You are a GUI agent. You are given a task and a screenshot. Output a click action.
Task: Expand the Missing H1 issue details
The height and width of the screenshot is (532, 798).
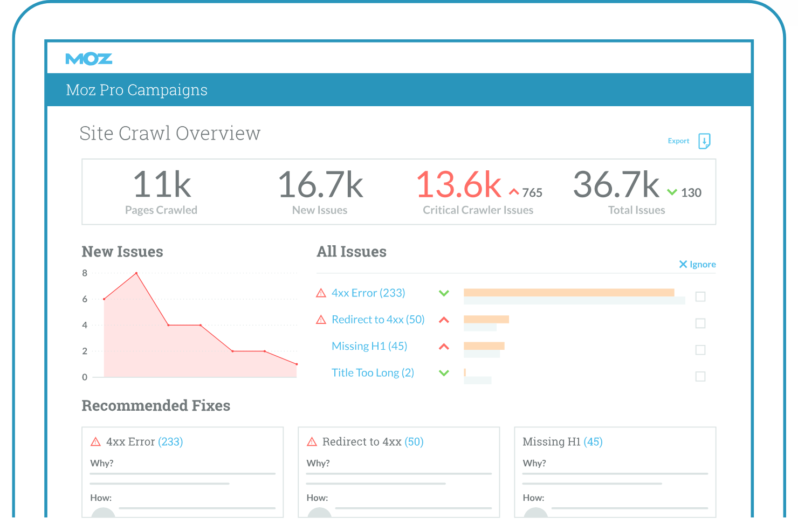[x=444, y=346]
